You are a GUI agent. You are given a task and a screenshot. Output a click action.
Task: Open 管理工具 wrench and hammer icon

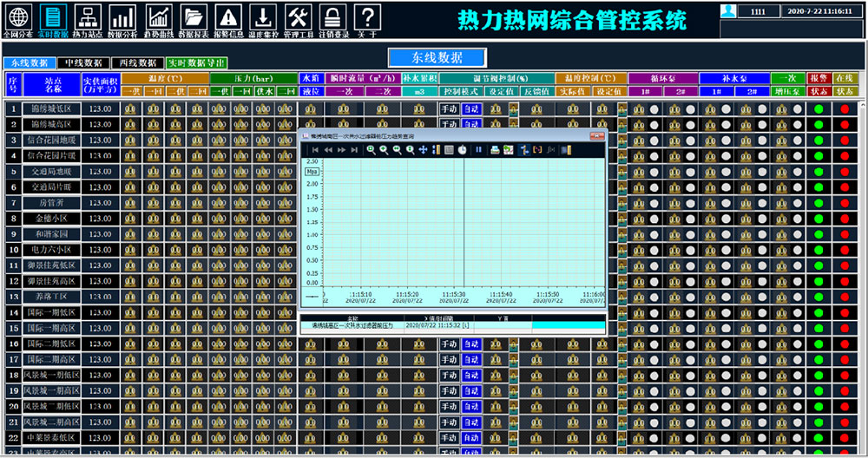[298, 17]
